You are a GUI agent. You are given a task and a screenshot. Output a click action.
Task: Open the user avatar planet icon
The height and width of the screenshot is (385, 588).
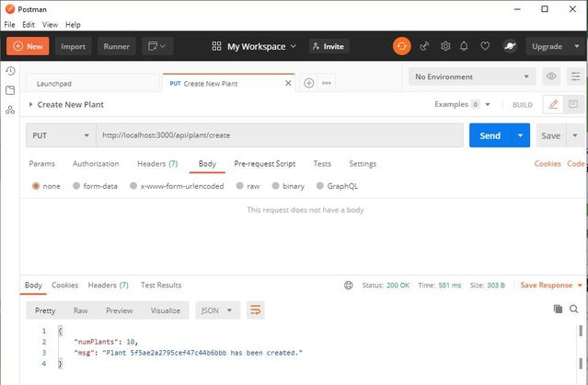coord(510,46)
